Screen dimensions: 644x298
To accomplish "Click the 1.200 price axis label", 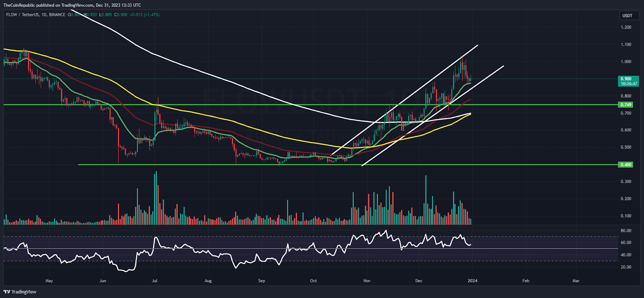I will tap(626, 27).
